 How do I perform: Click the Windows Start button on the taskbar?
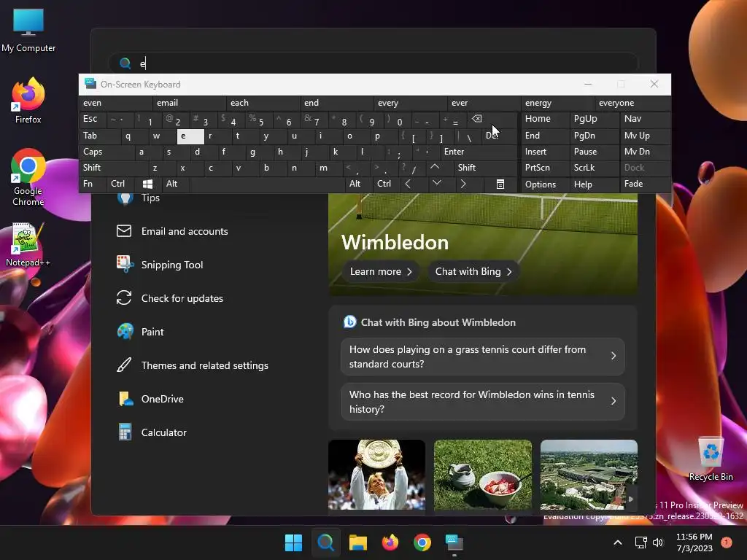click(293, 542)
